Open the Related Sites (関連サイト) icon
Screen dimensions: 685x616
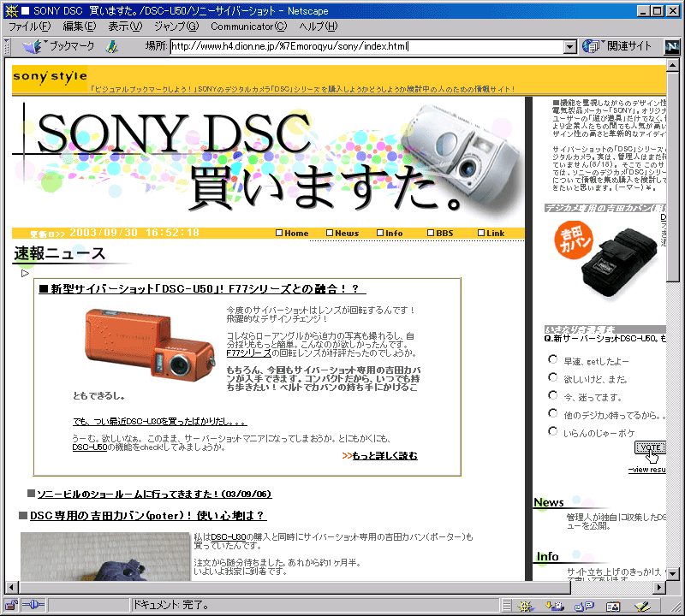(591, 46)
